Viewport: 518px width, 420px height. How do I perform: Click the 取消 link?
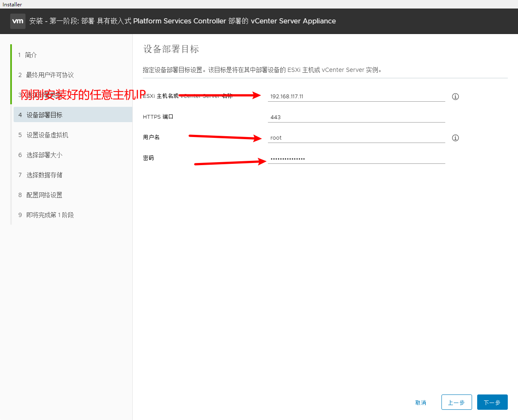tap(421, 403)
